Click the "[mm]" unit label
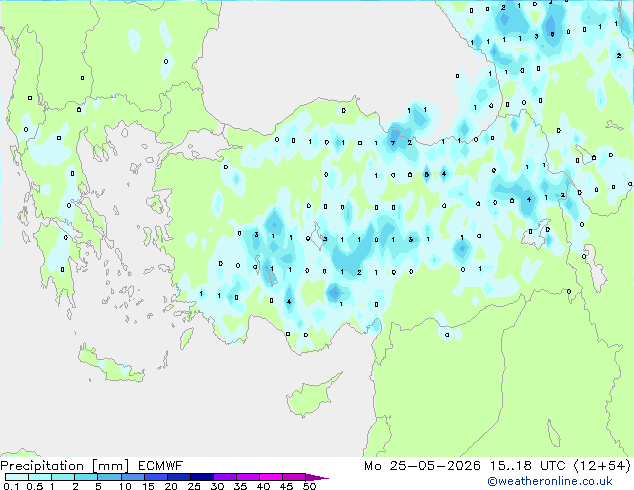Viewport: 634px width, 490px height. 110,466
